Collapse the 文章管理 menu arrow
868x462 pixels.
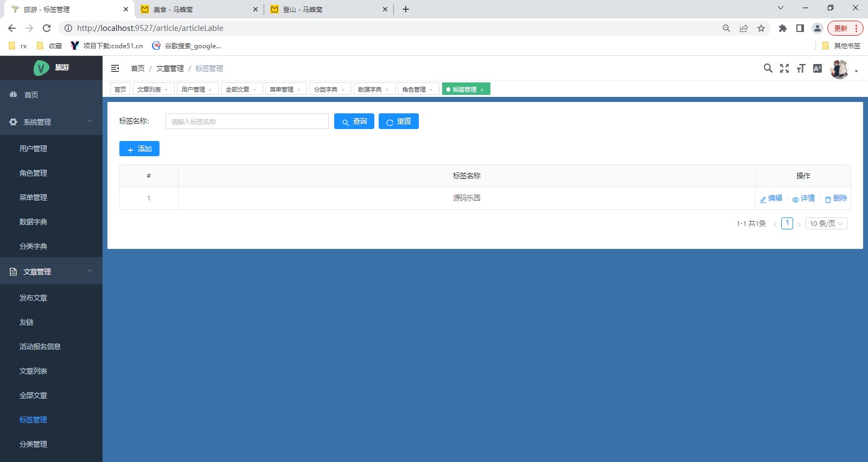[90, 271]
